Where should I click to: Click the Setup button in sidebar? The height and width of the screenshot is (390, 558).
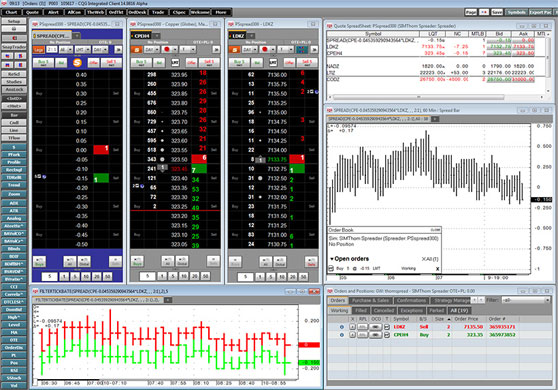click(14, 21)
